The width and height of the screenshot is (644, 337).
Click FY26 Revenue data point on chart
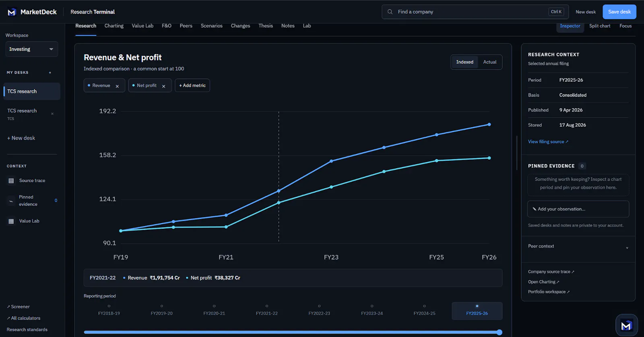coord(489,125)
